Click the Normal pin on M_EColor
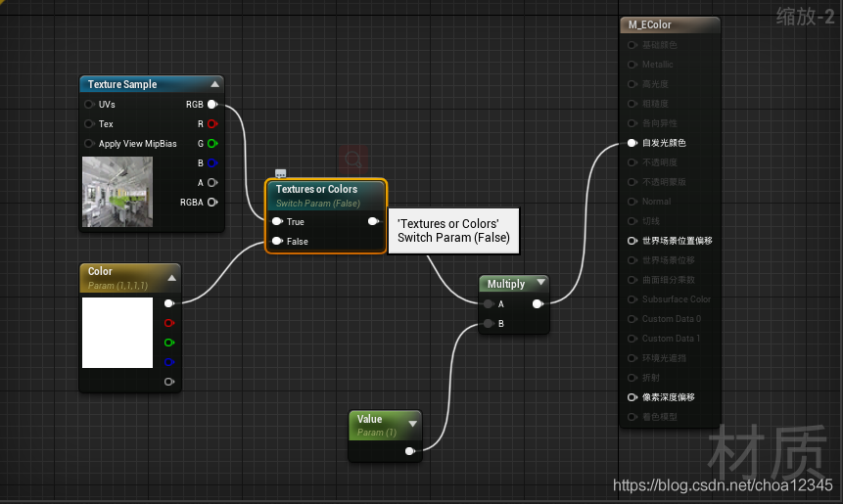Screen dimensions: 843x504 pyautogui.click(x=632, y=202)
